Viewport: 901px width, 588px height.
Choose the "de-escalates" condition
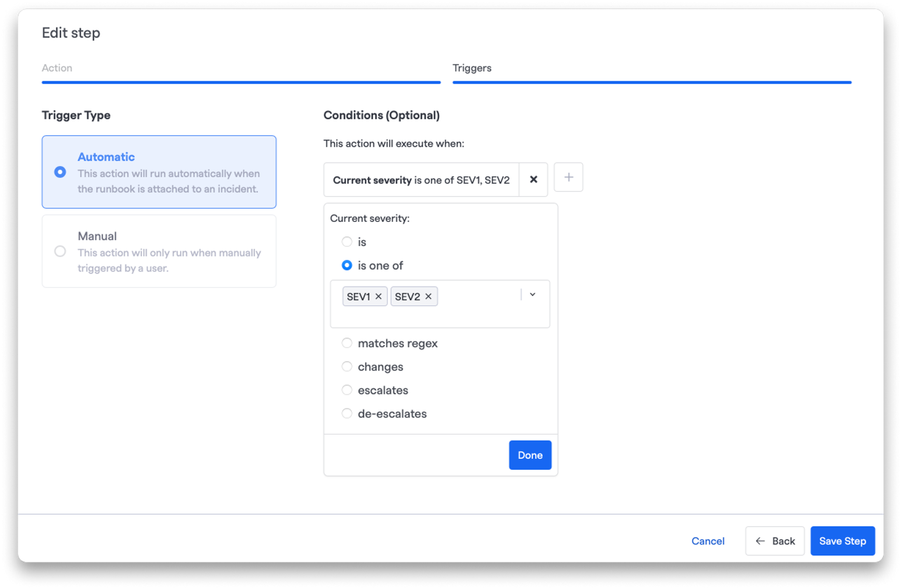click(x=347, y=413)
